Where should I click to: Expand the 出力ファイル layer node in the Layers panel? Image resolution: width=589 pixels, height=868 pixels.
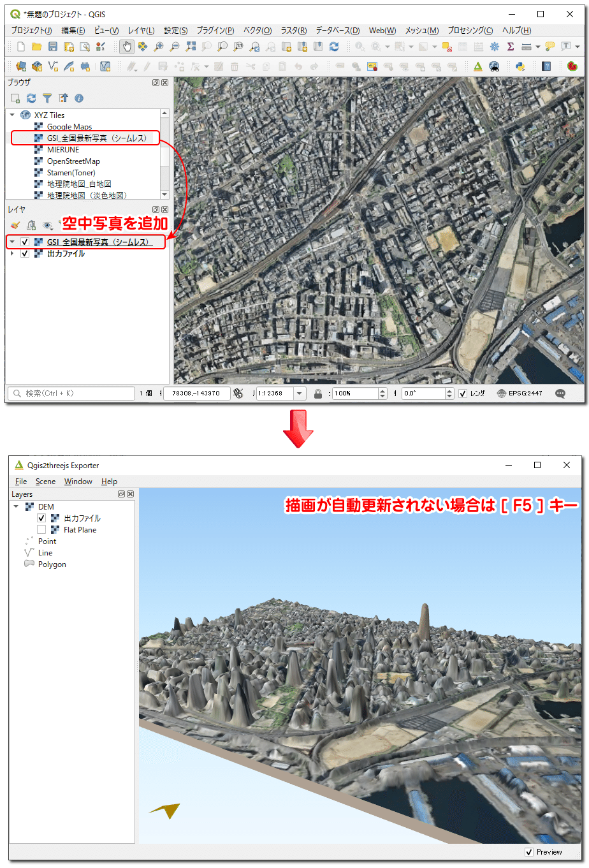pos(12,254)
